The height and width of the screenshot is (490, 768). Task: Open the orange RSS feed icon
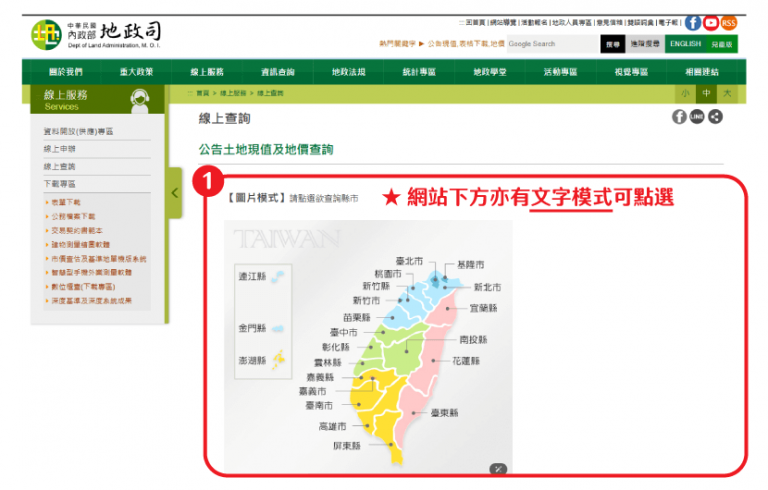(x=728, y=23)
